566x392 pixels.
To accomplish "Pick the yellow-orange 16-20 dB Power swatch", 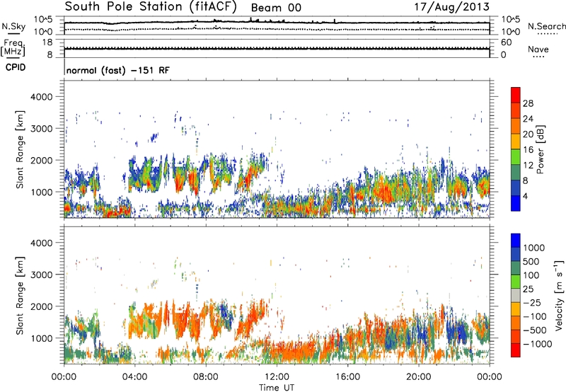I will [516, 141].
